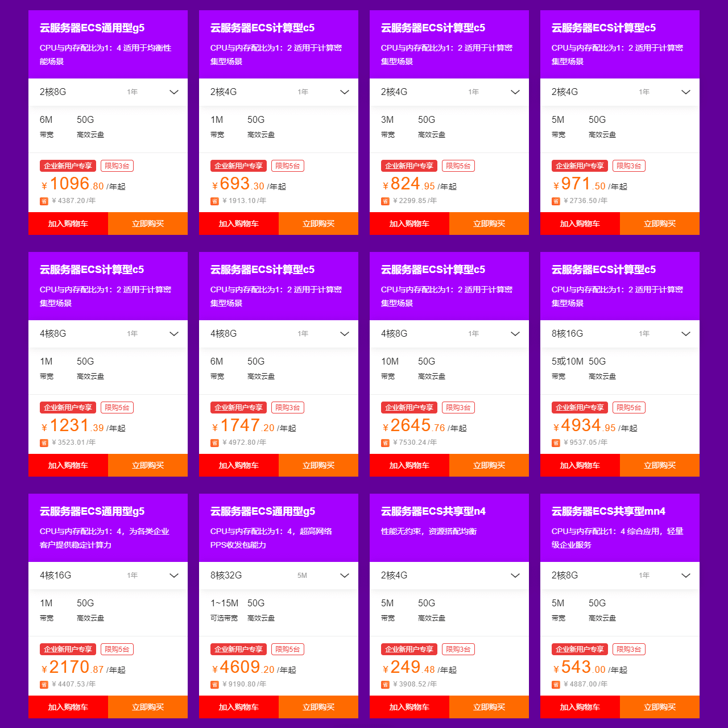Buy now the ¥4934.95 8核16G server
Screen dimensions: 728x728
pyautogui.click(x=660, y=465)
